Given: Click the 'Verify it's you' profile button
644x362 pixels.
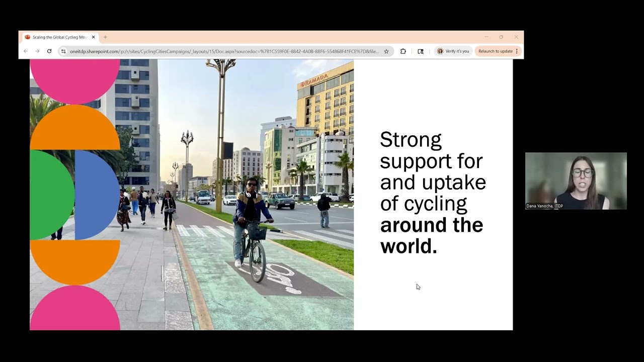Looking at the screenshot, I should click(453, 51).
